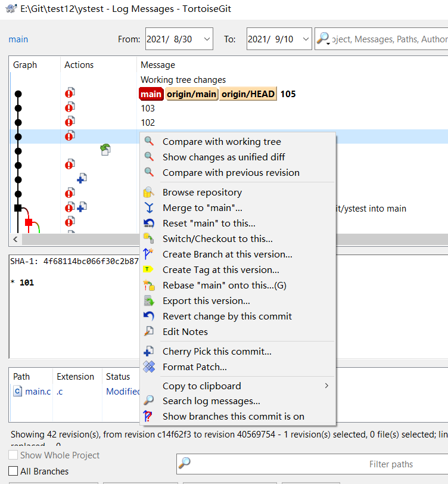This screenshot has height=484, width=448.
Task: Click the Format Patch icon
Action: [149, 367]
